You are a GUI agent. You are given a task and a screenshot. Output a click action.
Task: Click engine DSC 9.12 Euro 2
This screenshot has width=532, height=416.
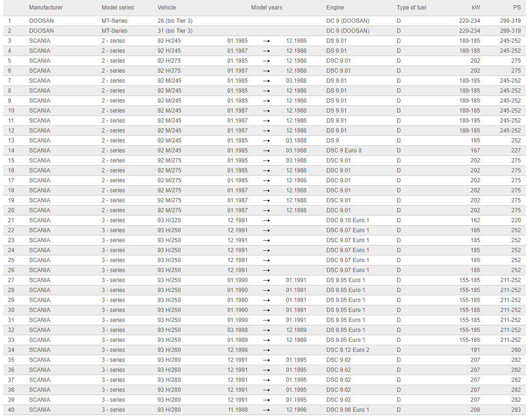tap(347, 350)
